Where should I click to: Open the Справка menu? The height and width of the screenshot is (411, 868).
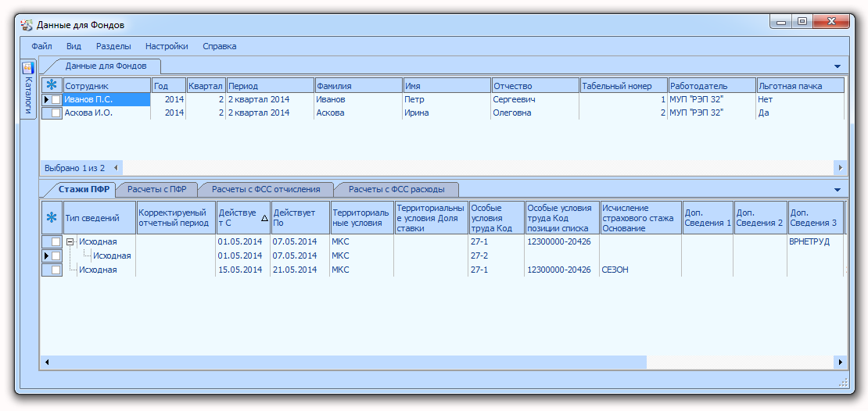pos(219,46)
